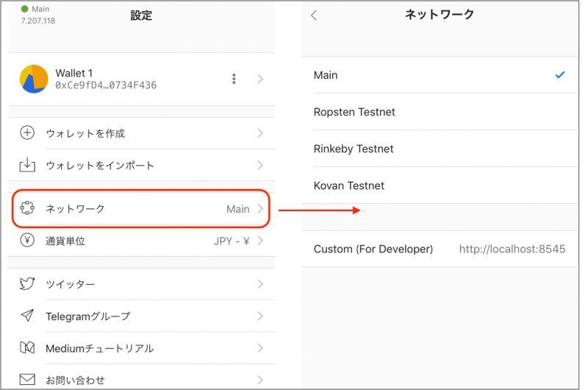The height and width of the screenshot is (390, 588).
Task: Click Main label in status header
Action: coord(40,9)
